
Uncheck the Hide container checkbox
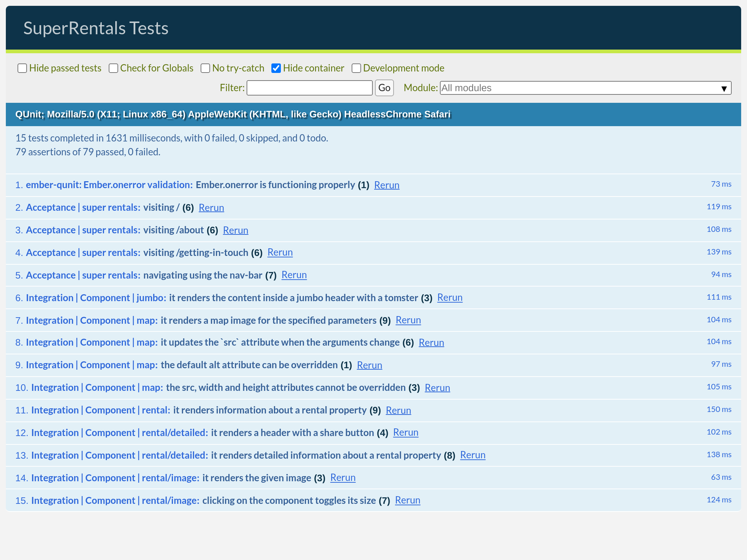[276, 68]
